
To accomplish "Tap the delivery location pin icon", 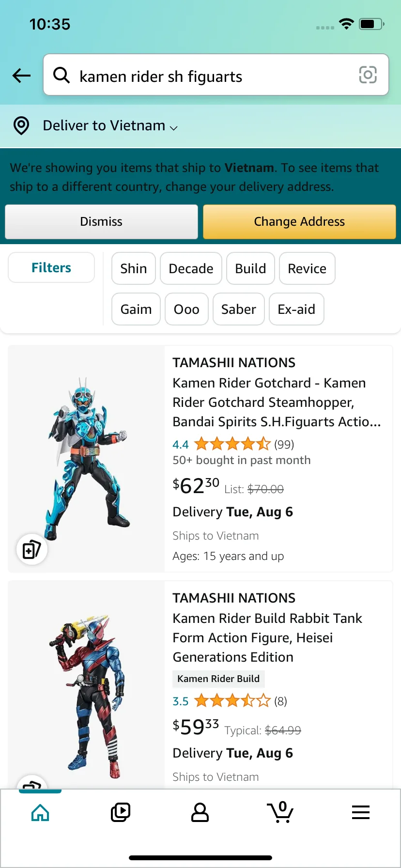I will click(x=21, y=125).
